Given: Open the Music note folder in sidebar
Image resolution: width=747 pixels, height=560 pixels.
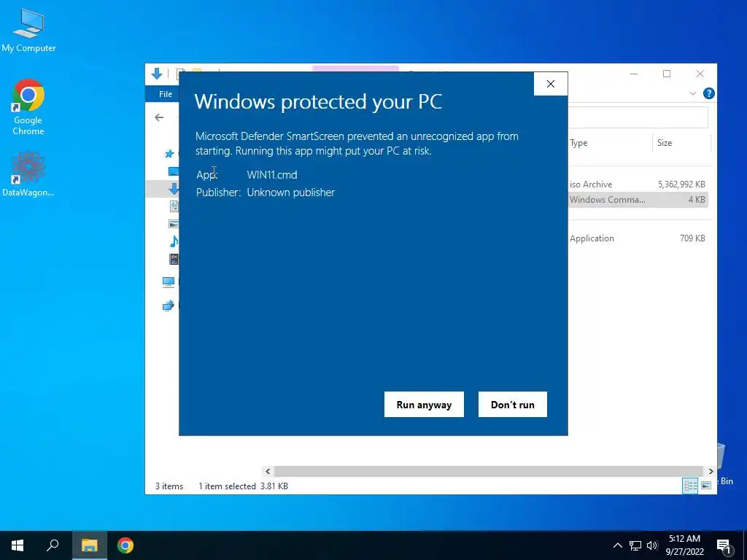Looking at the screenshot, I should (x=174, y=241).
